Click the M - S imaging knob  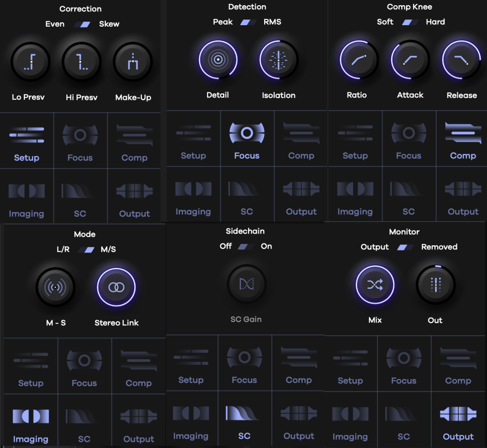56,287
